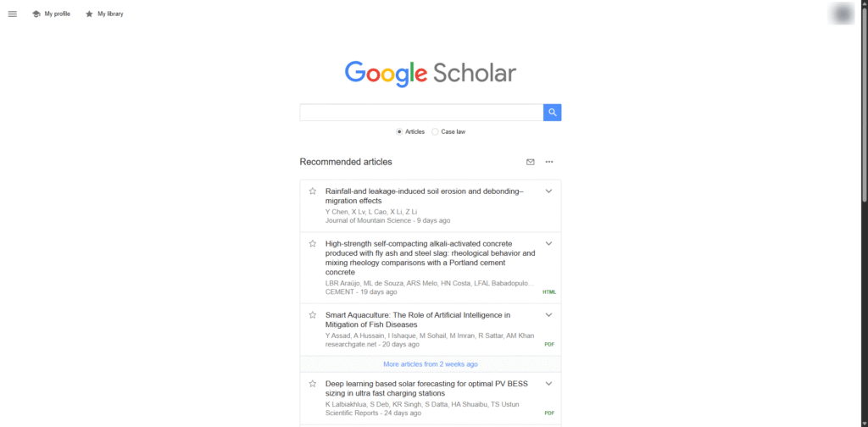
Task: Expand the Smart Aquaculture article chevron
Action: [x=548, y=315]
